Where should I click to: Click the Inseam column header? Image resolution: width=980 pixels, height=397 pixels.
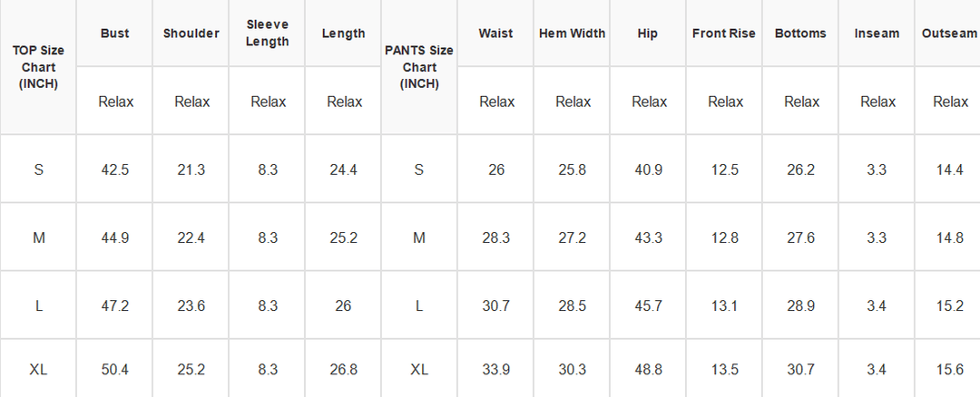tap(877, 33)
